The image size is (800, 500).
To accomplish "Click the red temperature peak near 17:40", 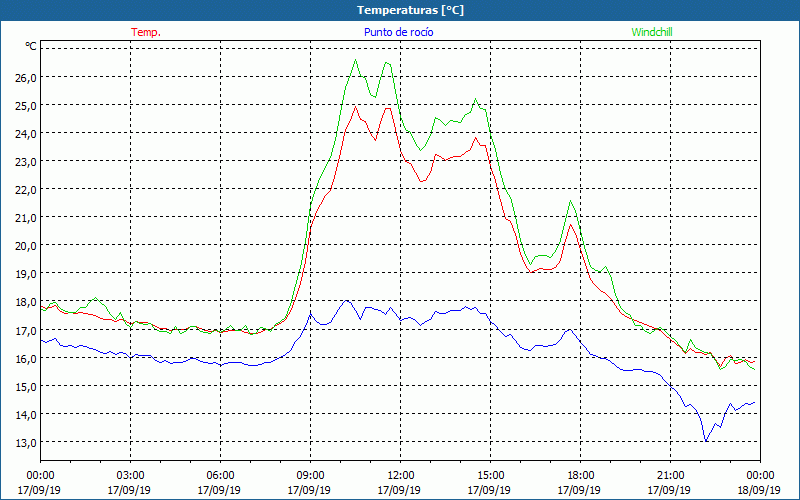I will pos(570,224).
